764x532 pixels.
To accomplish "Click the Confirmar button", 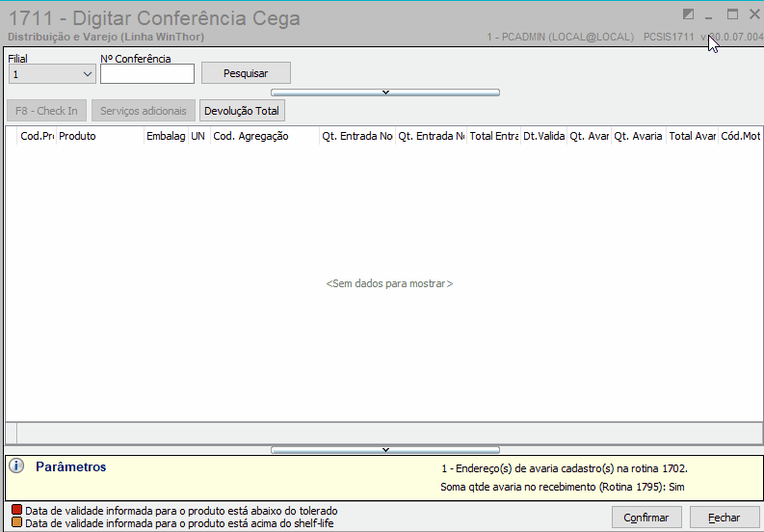I will click(646, 518).
